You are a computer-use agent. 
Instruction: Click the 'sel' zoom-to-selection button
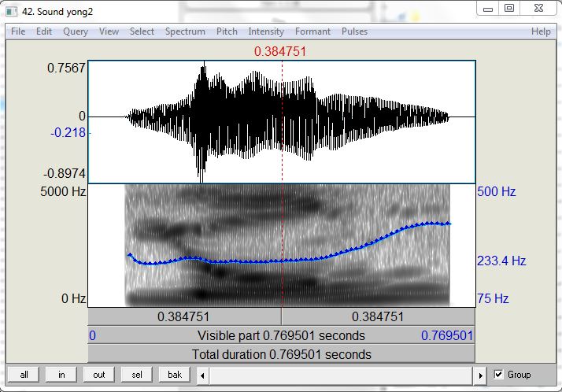pyautogui.click(x=136, y=375)
